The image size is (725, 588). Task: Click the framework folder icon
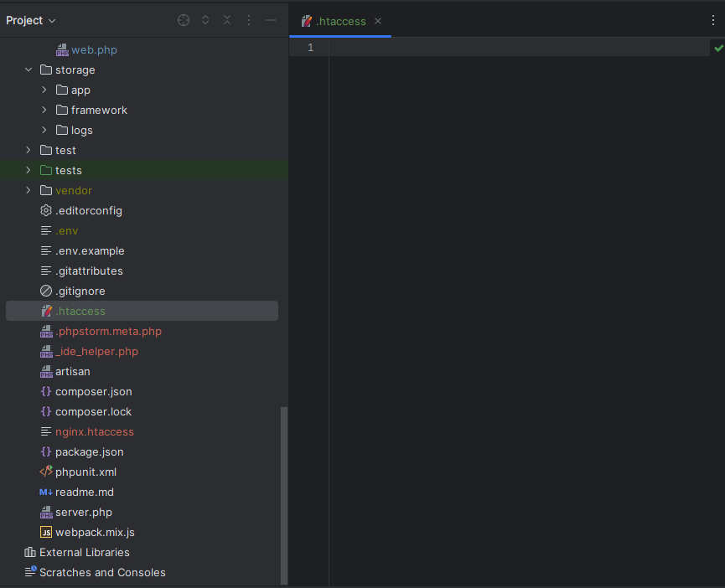click(x=62, y=110)
